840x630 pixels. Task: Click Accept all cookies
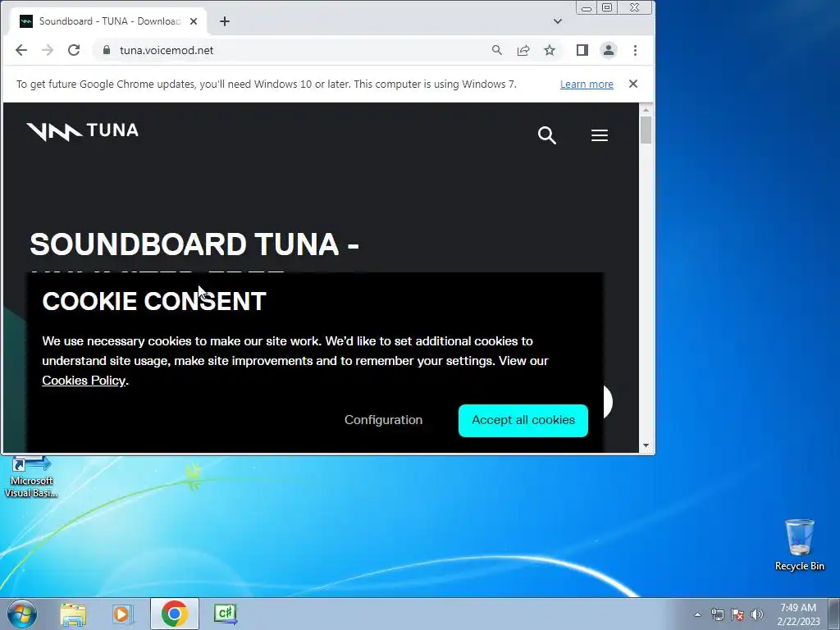click(523, 421)
